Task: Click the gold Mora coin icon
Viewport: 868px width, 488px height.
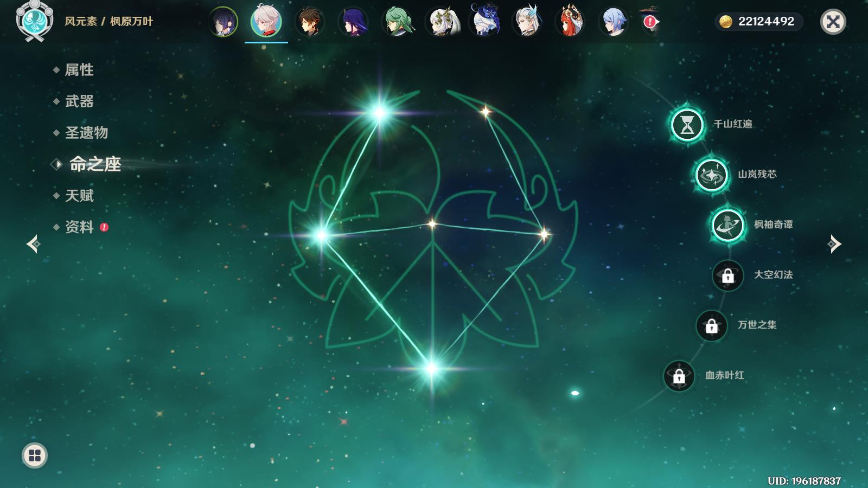Action: [x=726, y=22]
